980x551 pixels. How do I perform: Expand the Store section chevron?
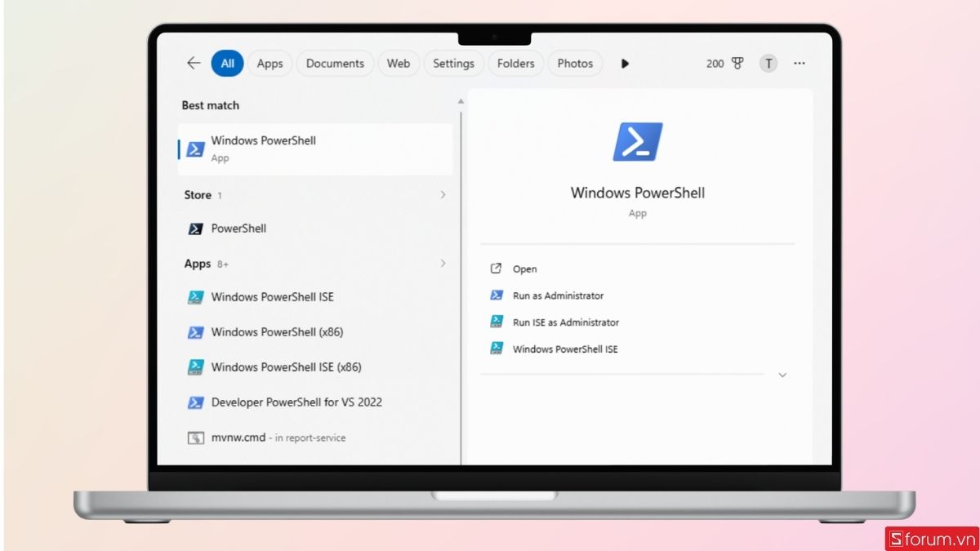coord(443,194)
